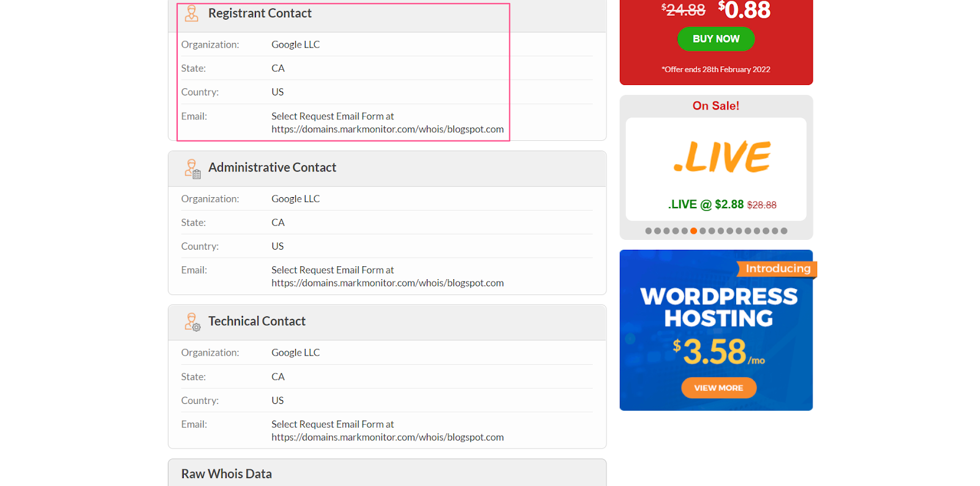Click the WordPress Hosting headline
Screen dimensions: 980x486
pos(718,307)
